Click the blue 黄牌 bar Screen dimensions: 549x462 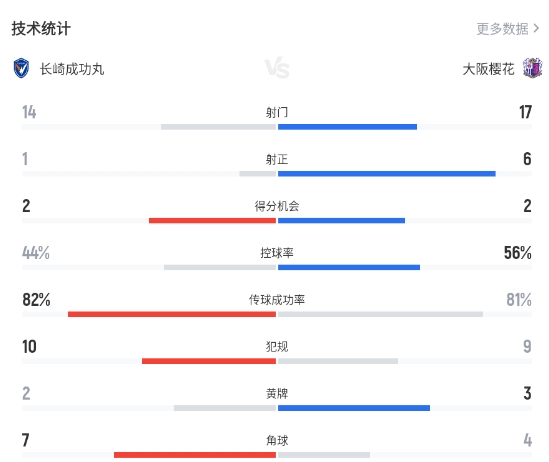(354, 408)
